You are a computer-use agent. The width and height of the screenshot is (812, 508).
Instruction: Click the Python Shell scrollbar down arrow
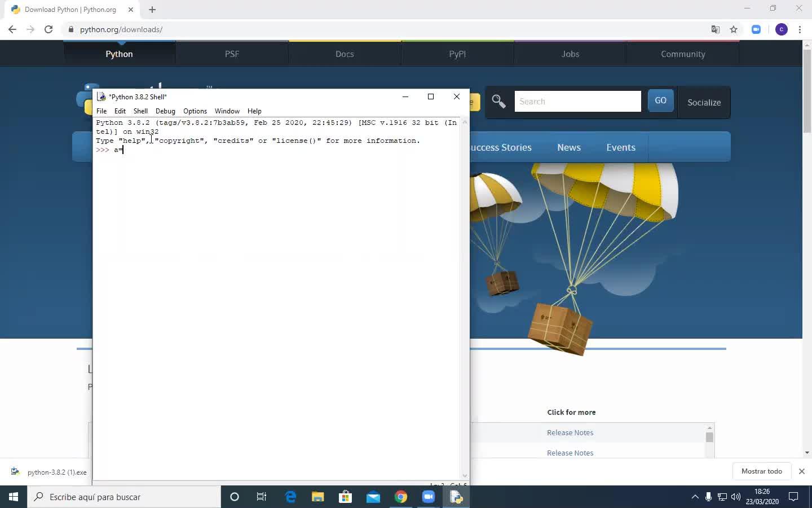465,476
